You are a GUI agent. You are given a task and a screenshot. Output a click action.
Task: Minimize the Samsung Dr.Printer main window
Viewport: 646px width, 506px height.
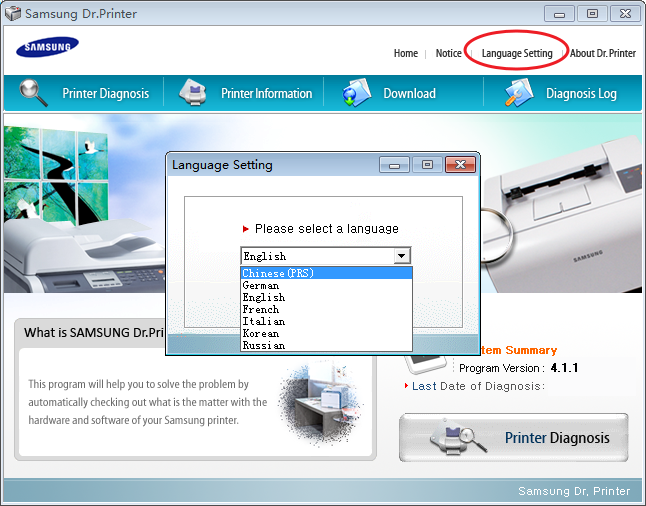pyautogui.click(x=559, y=14)
